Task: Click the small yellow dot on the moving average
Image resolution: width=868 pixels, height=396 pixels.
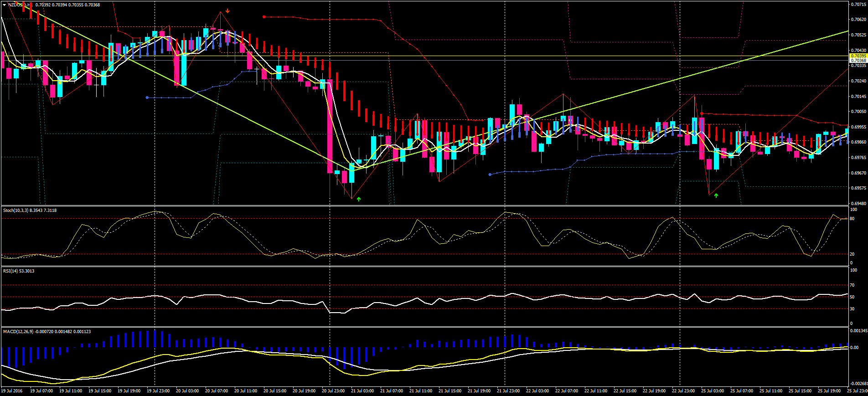Action: coord(60,82)
